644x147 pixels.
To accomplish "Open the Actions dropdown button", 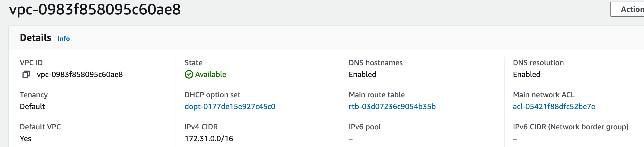I will coord(629,9).
